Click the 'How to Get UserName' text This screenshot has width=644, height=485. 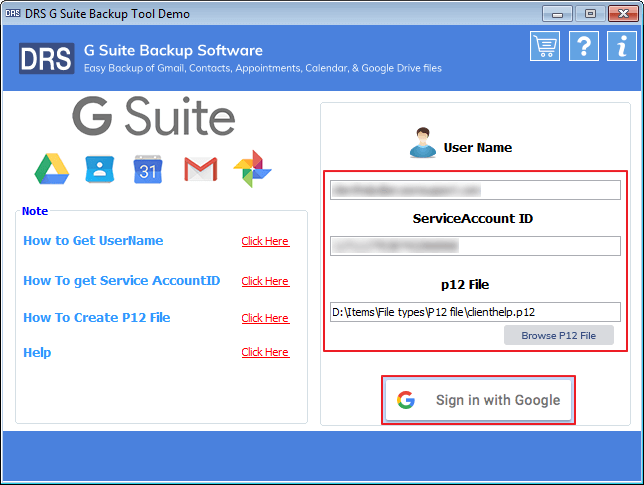(x=93, y=241)
